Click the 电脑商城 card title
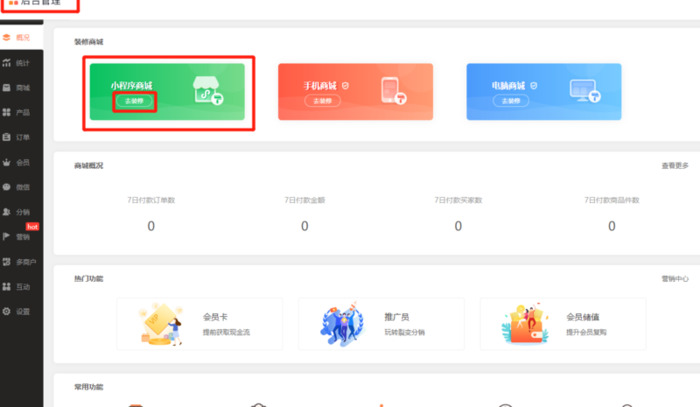This screenshot has height=407, width=700. pos(508,86)
